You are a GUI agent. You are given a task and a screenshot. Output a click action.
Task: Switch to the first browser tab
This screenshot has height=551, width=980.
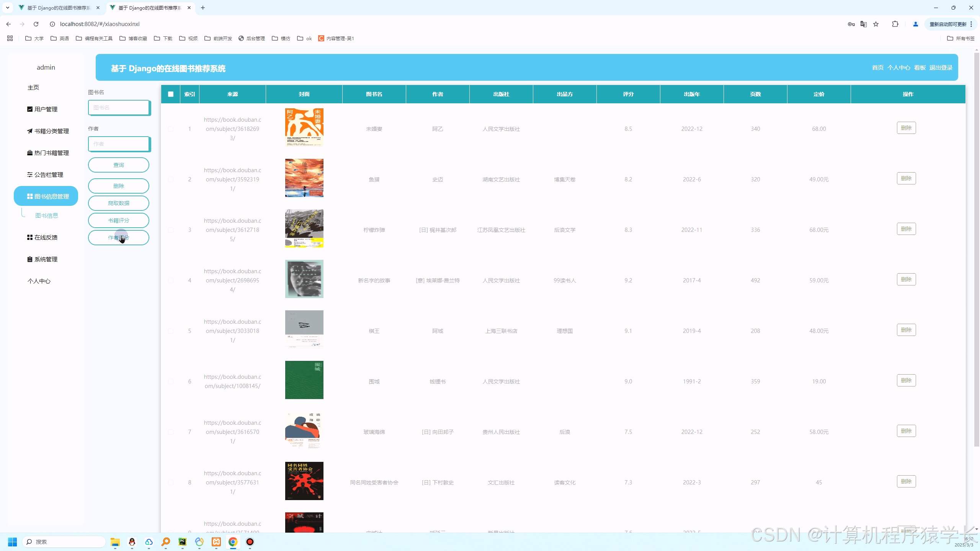(x=59, y=8)
